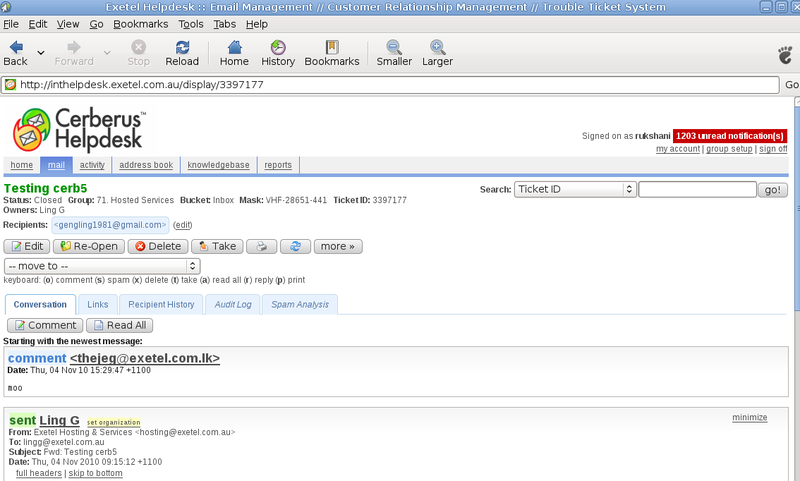Open the knowledgebase navigation tab
The width and height of the screenshot is (800, 481).
tap(218, 165)
